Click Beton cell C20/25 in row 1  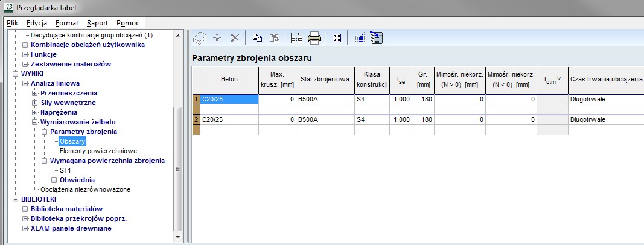click(x=229, y=99)
